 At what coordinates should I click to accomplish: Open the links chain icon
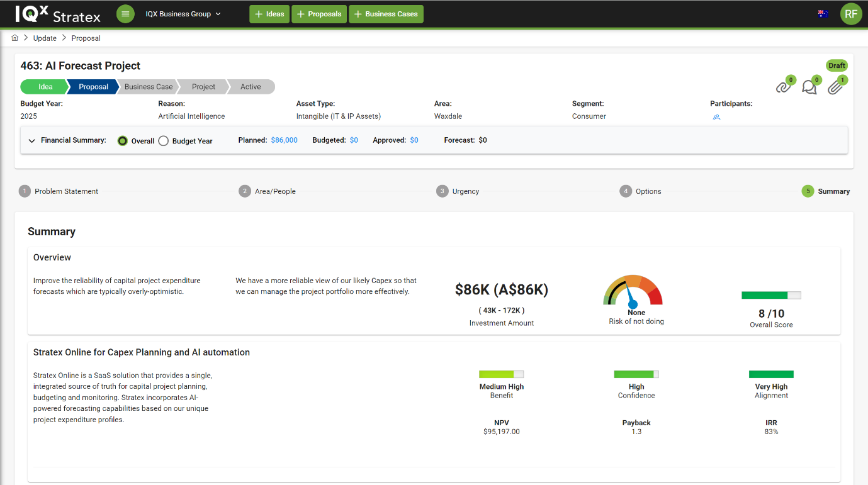pyautogui.click(x=784, y=86)
